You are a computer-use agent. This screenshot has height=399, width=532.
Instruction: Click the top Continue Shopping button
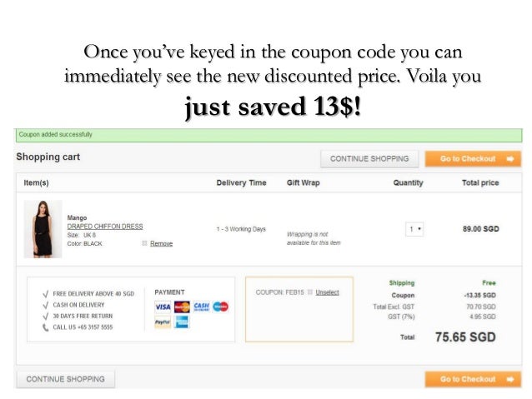coord(369,158)
